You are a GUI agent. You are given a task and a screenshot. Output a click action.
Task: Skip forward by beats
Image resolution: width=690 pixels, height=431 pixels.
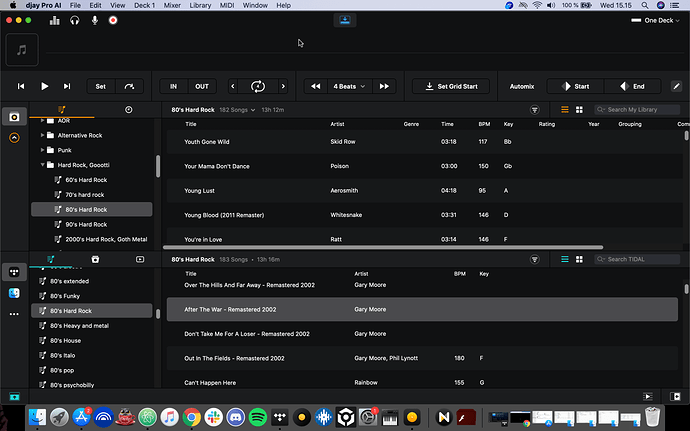point(384,86)
